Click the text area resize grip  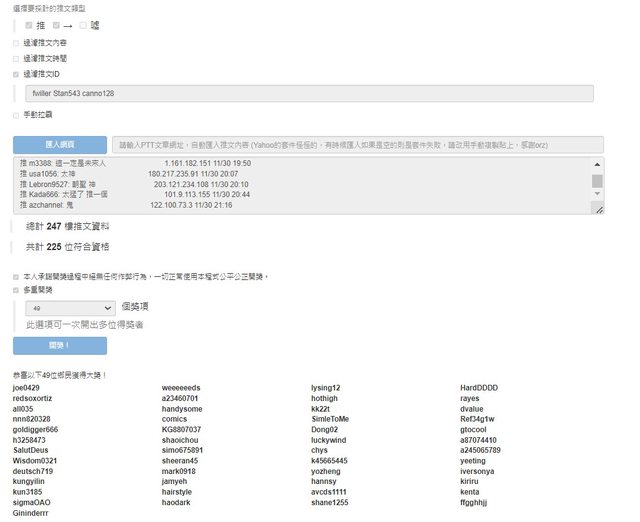coord(598,209)
